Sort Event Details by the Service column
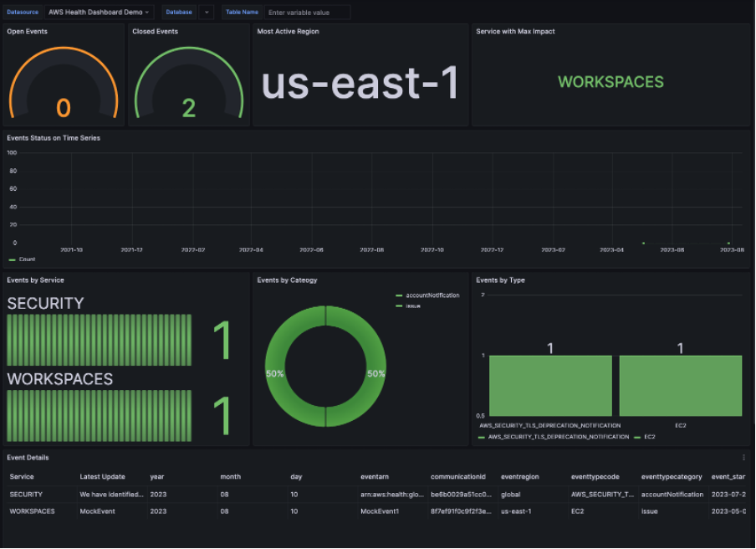This screenshot has width=756, height=549. coord(21,476)
